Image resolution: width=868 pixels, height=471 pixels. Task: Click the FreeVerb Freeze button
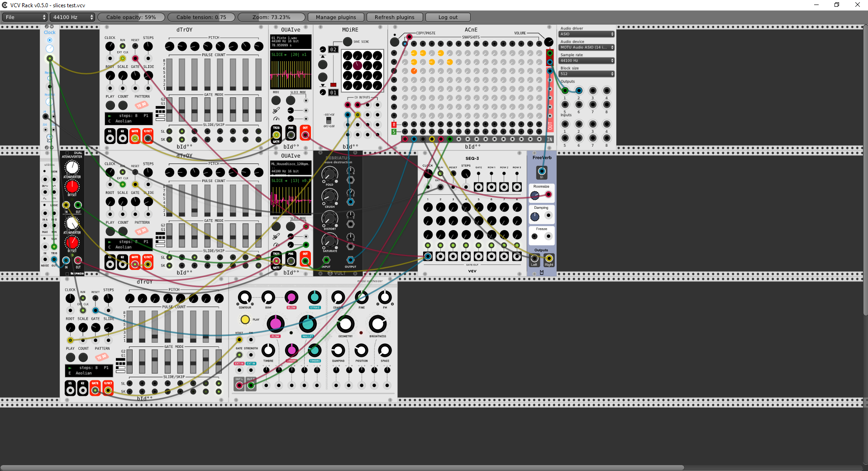pyautogui.click(x=534, y=236)
